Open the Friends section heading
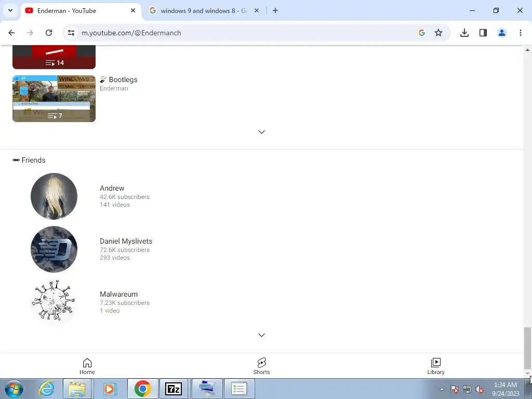532x399 pixels. click(29, 160)
